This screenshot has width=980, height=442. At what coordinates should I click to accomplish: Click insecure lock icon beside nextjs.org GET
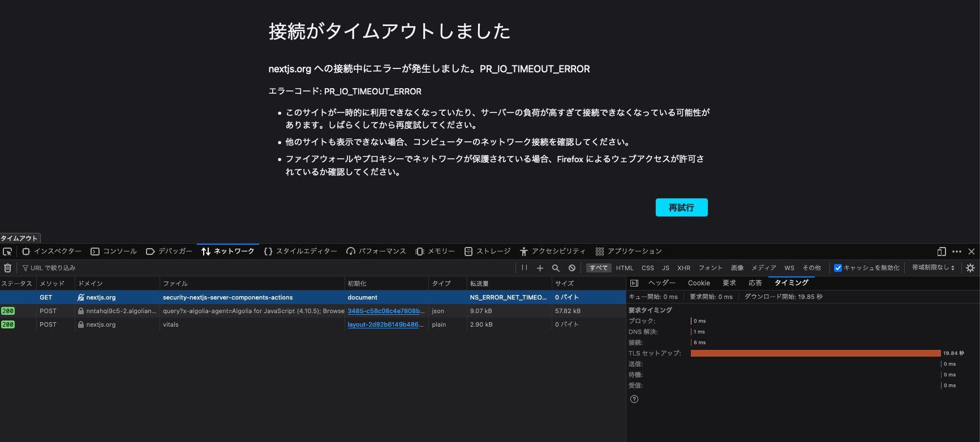click(81, 297)
